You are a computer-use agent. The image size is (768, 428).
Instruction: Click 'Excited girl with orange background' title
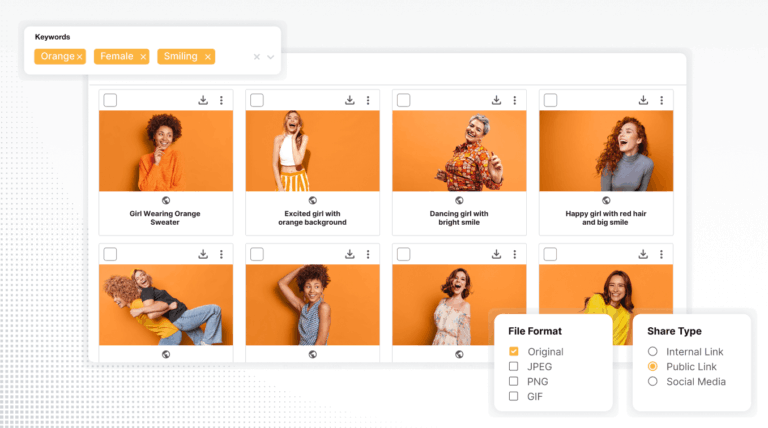pos(312,218)
